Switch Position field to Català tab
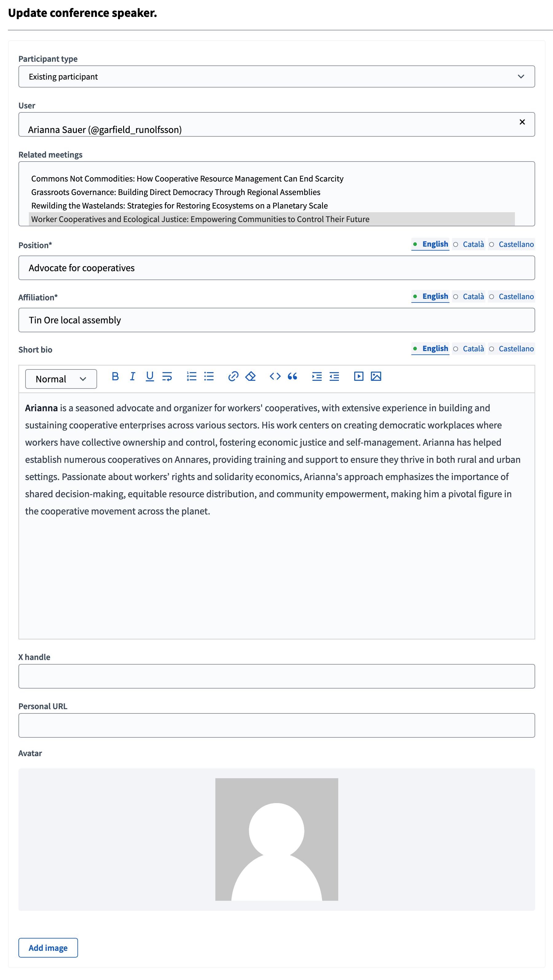 (x=473, y=244)
